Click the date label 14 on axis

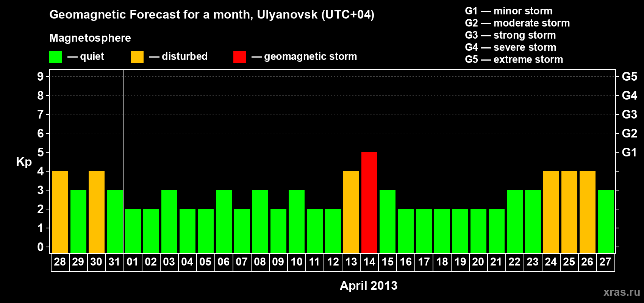coord(369,262)
